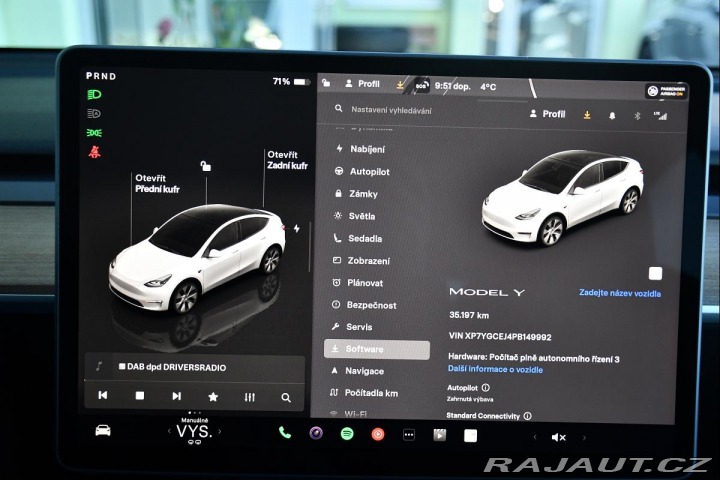Screen dimensions: 720x480
Task: Open the red media player app
Action: pos(378,434)
